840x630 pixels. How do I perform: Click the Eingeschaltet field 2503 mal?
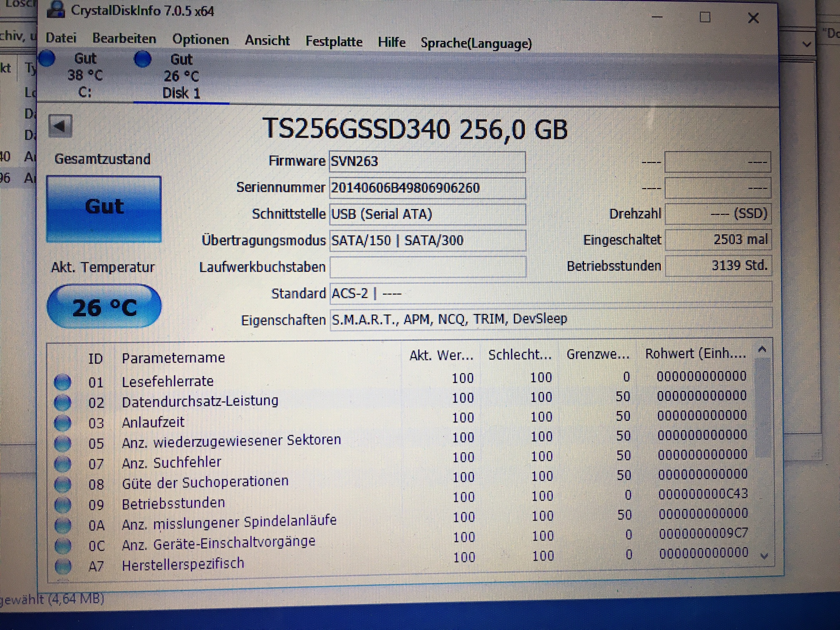[x=717, y=240]
